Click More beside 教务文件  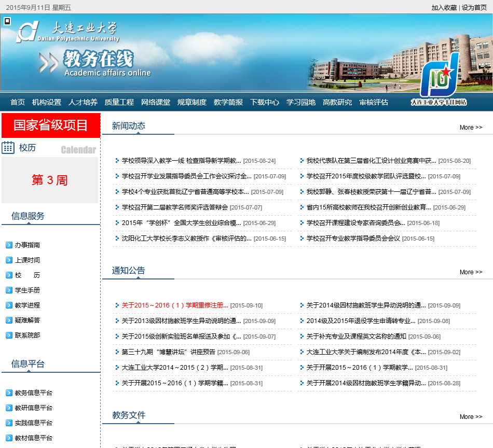tap(471, 416)
